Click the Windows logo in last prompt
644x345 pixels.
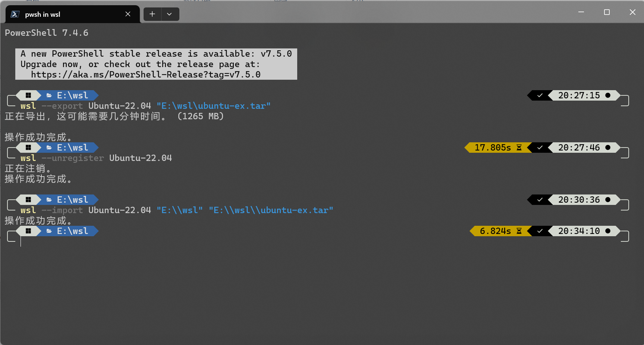[28, 231]
